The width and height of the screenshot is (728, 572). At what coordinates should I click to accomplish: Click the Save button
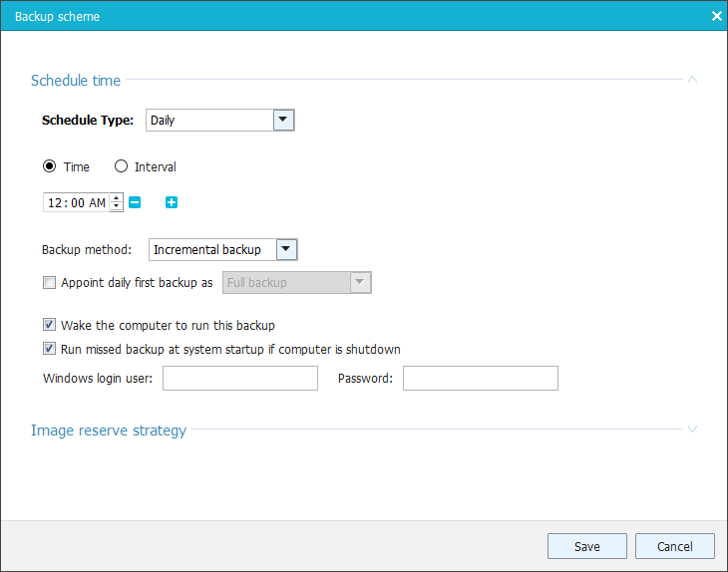click(x=586, y=546)
